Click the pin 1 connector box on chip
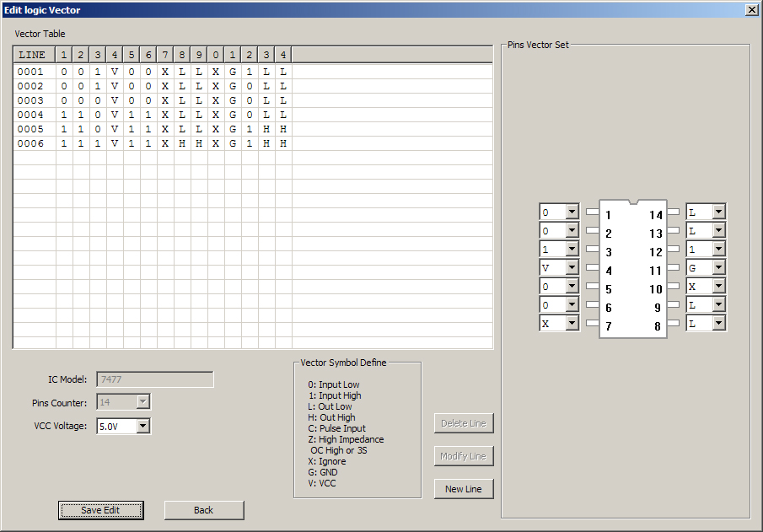 (x=592, y=212)
